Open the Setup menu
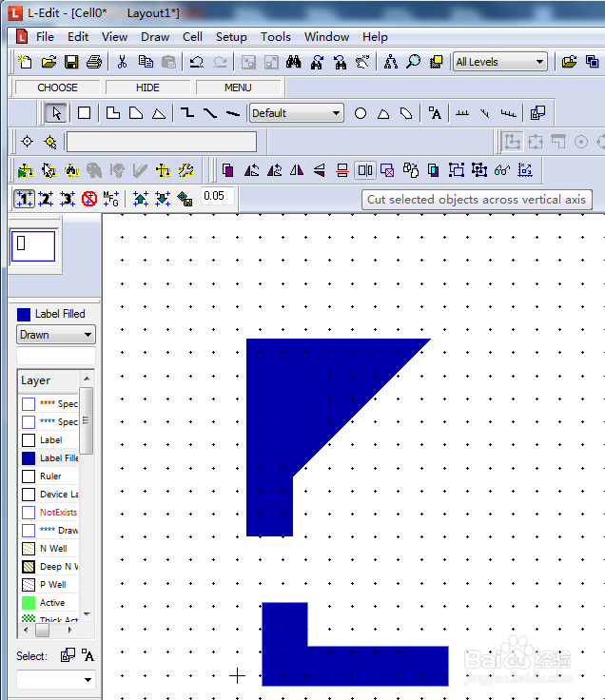The width and height of the screenshot is (605, 700). tap(231, 36)
